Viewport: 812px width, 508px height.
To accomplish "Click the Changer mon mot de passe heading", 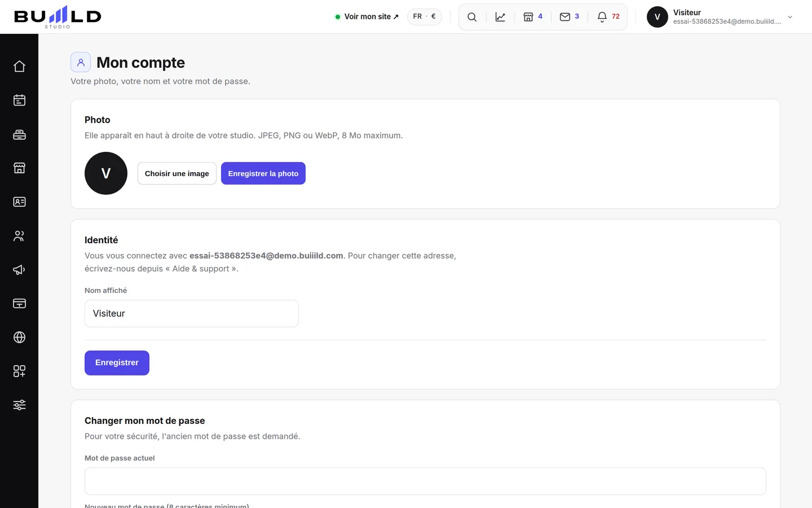I will tap(145, 421).
